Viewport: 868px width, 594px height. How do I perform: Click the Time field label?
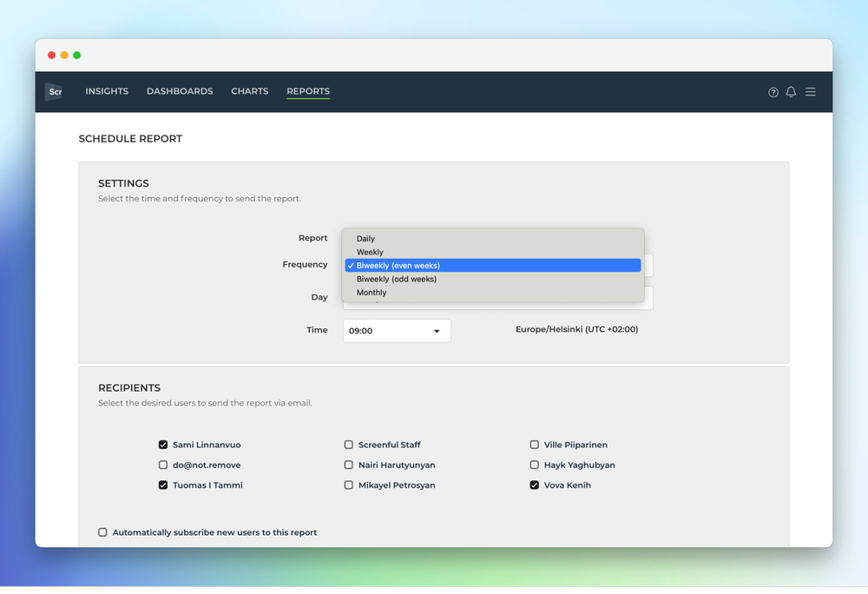(317, 330)
